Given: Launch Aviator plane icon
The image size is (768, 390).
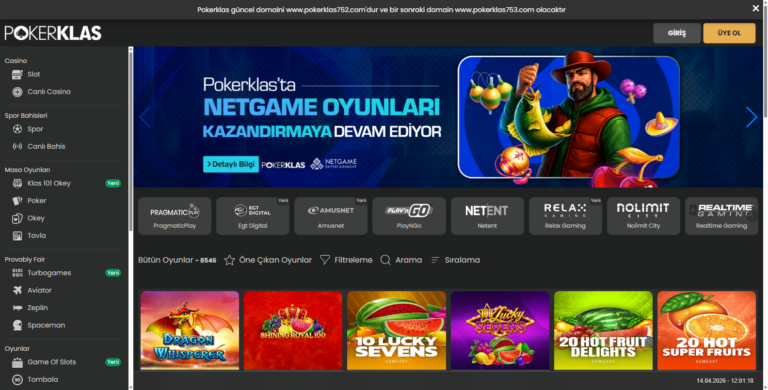Looking at the screenshot, I should (x=17, y=291).
